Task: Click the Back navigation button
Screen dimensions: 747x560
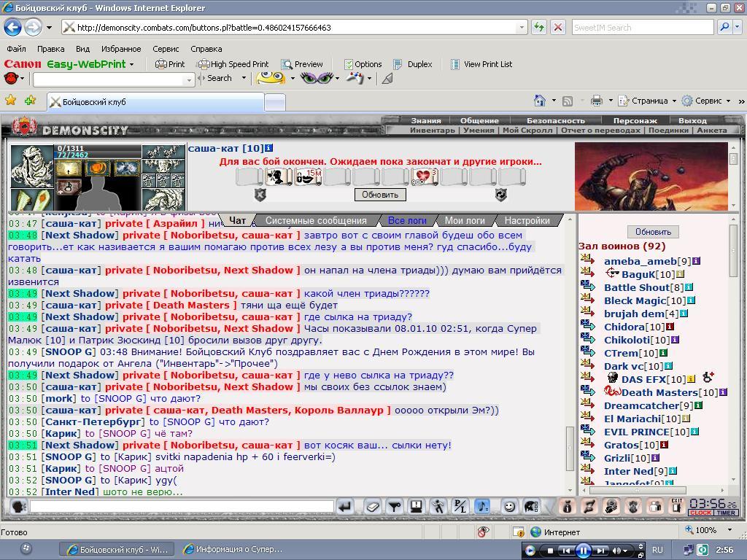Action: pyautogui.click(x=12, y=27)
